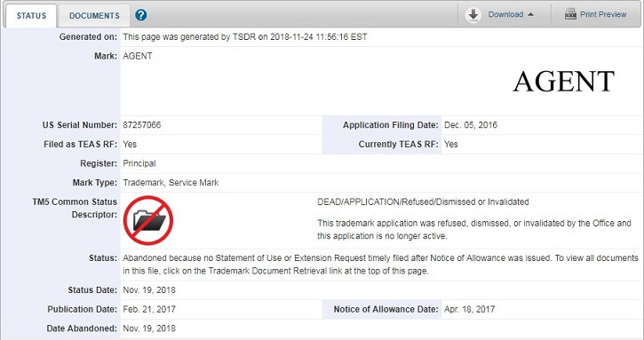Expand the Download menu arrow
This screenshot has width=644, height=340.
pyautogui.click(x=530, y=15)
